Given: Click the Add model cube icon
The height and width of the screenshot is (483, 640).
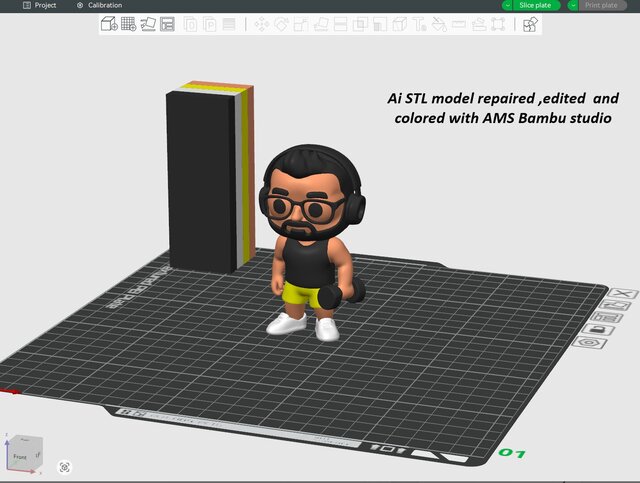Looking at the screenshot, I should click(x=109, y=24).
